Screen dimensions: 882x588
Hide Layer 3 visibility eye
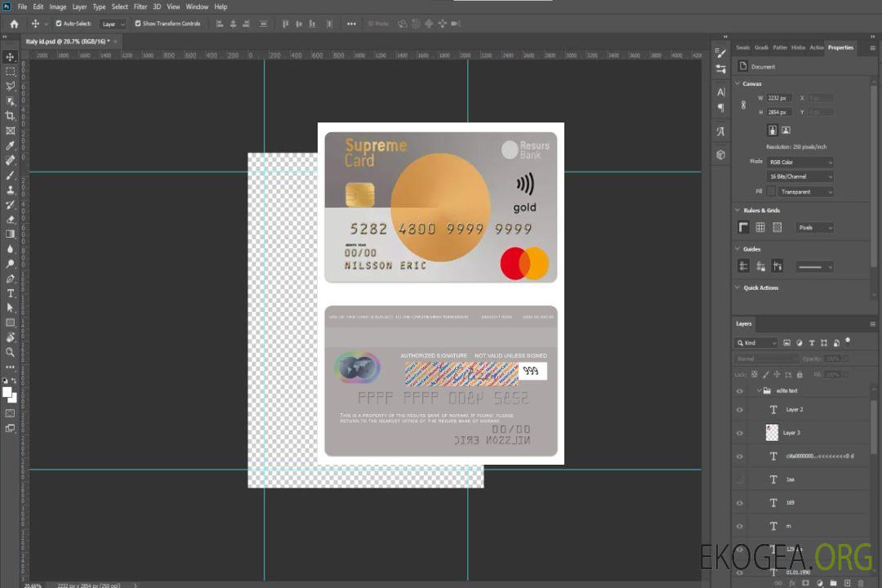[740, 433]
